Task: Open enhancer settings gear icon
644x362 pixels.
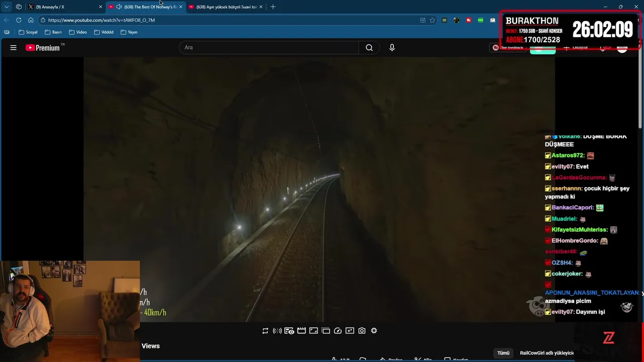Action: pyautogui.click(x=374, y=331)
